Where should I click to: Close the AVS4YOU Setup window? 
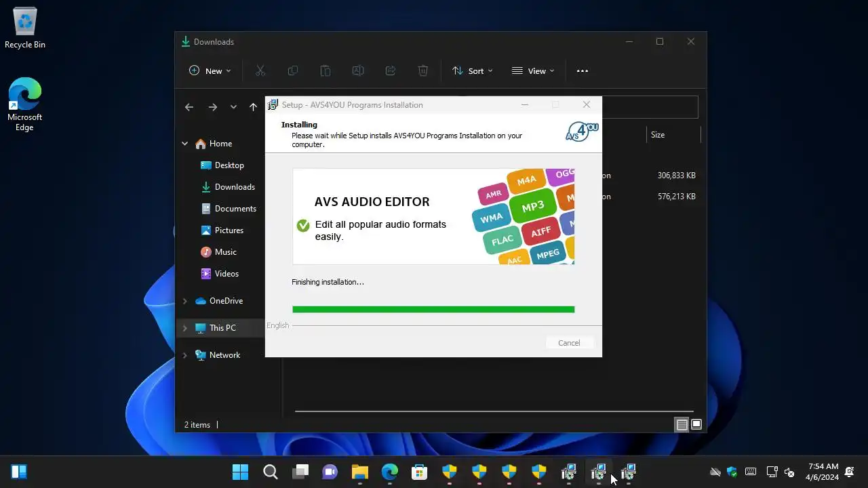tap(587, 104)
